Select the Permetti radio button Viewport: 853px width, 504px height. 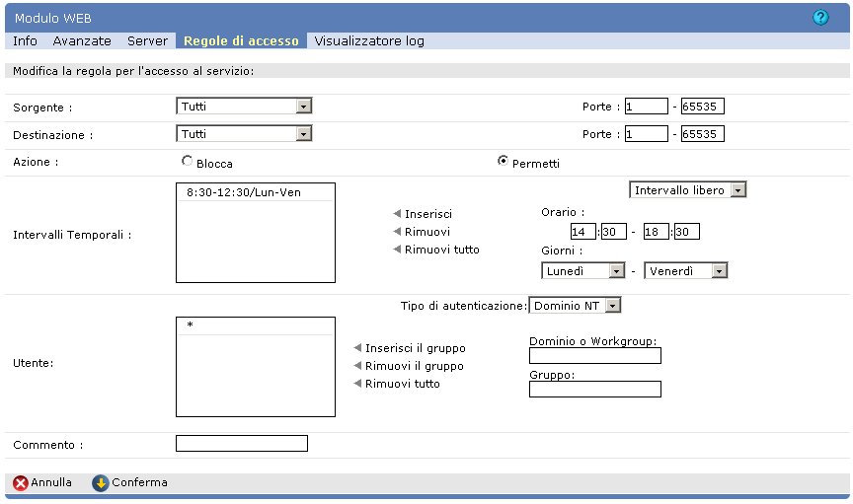503,162
